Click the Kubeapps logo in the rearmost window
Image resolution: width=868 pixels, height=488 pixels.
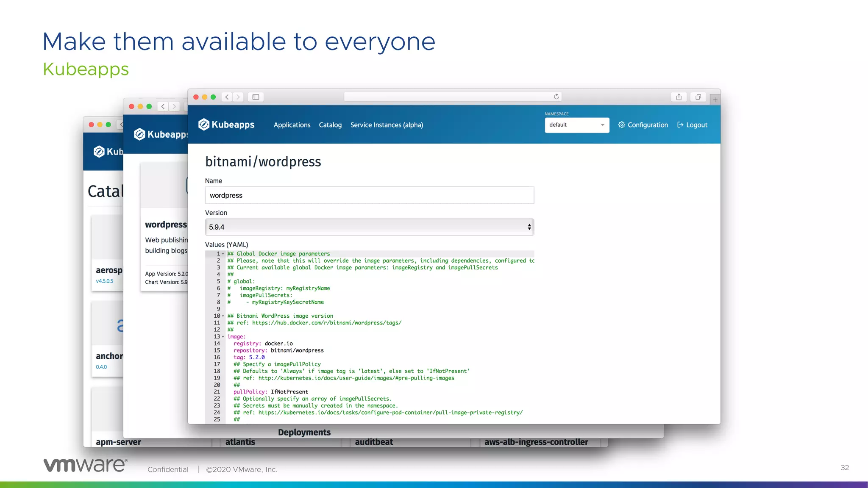(108, 152)
